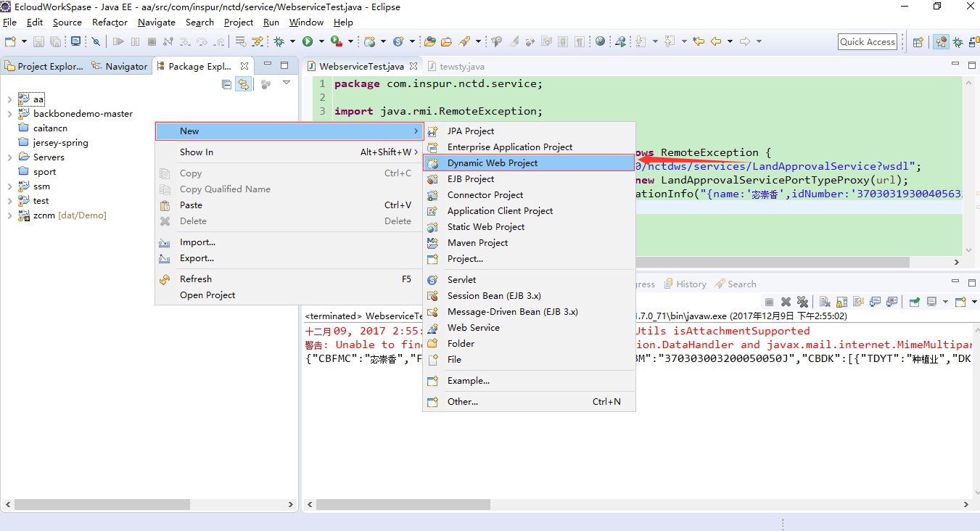Viewport: 980px width, 531px height.
Task: Click the Skip All Breakpoints icon
Action: [96, 41]
